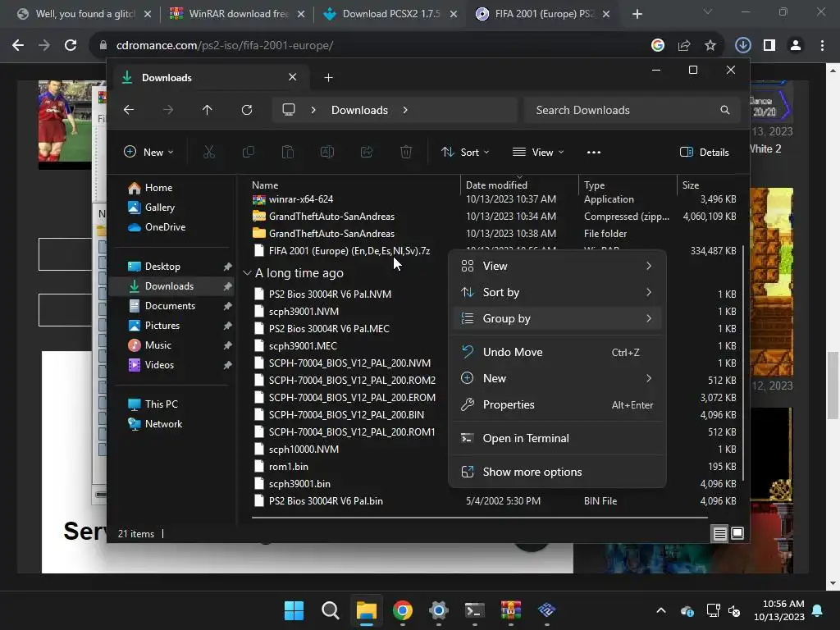Open the New dropdown in Explorer toolbar
The height and width of the screenshot is (630, 840).
tap(148, 152)
